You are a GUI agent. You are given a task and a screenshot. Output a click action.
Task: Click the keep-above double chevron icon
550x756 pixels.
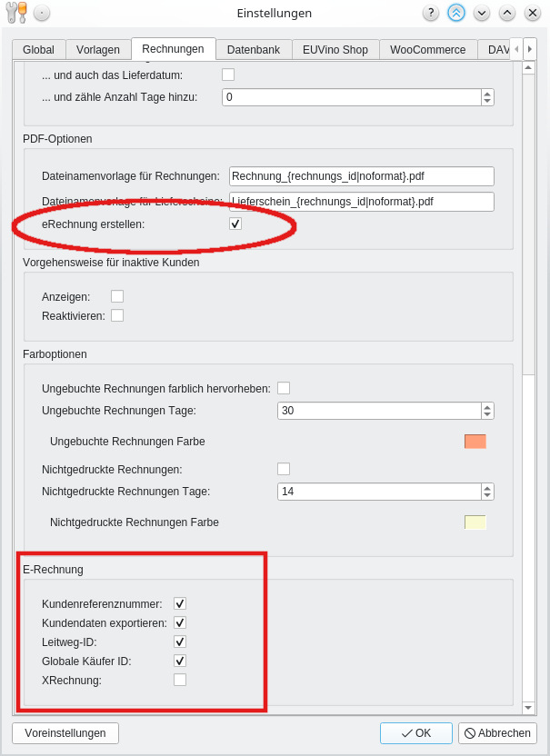pyautogui.click(x=456, y=13)
